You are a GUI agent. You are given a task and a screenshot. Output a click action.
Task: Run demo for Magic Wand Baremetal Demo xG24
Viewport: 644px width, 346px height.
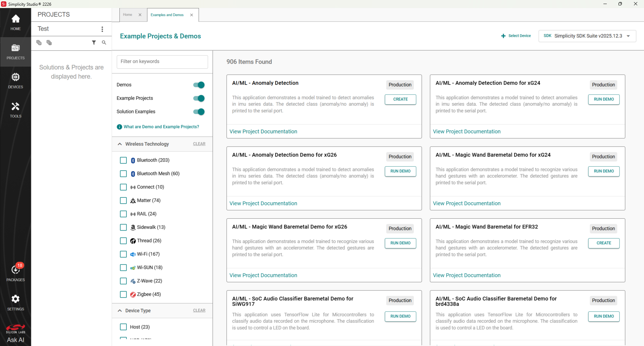pos(604,171)
